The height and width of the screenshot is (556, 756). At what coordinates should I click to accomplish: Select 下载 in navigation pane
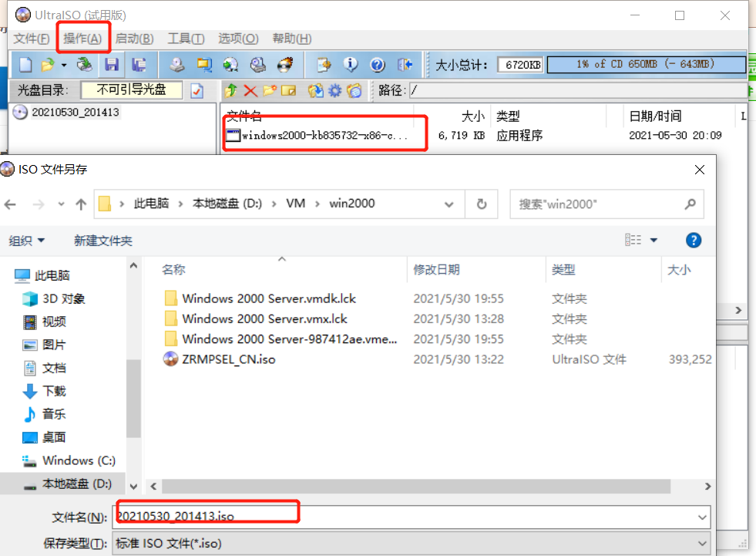[54, 391]
